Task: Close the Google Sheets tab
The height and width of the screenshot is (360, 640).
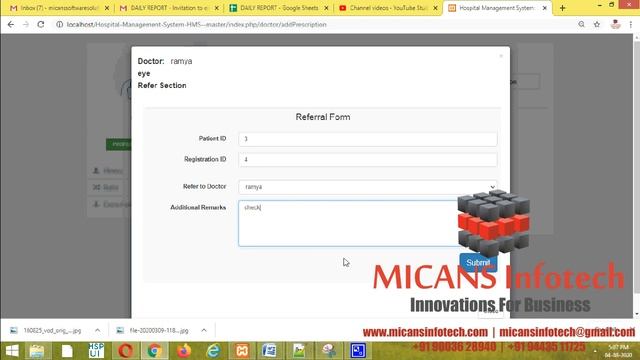Action: 326,8
